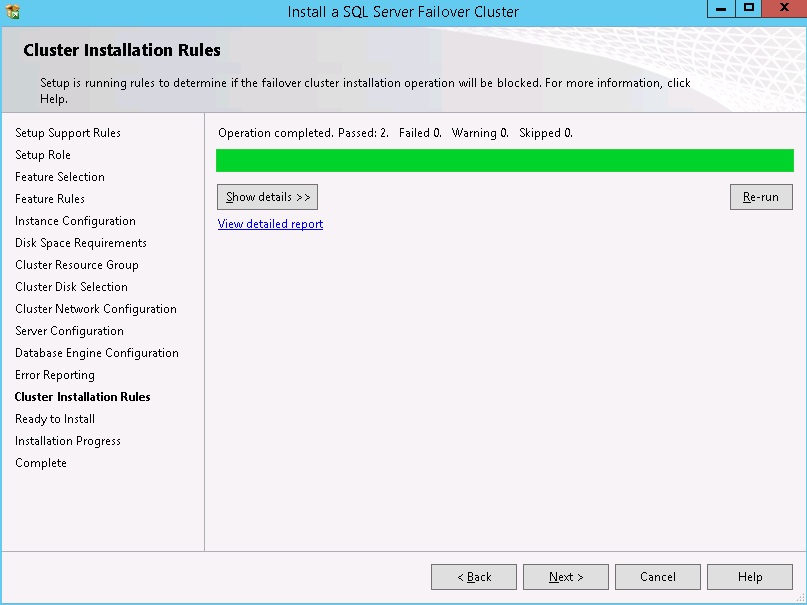Select Instance Configuration step
This screenshot has width=807, height=605.
[75, 221]
